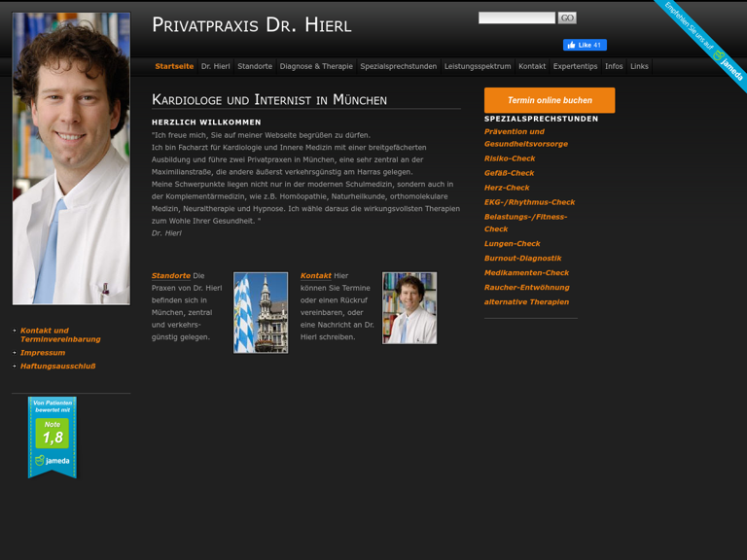
Task: Open Kontakt und Terminvereinbarung sidebar link
Action: pyautogui.click(x=59, y=334)
